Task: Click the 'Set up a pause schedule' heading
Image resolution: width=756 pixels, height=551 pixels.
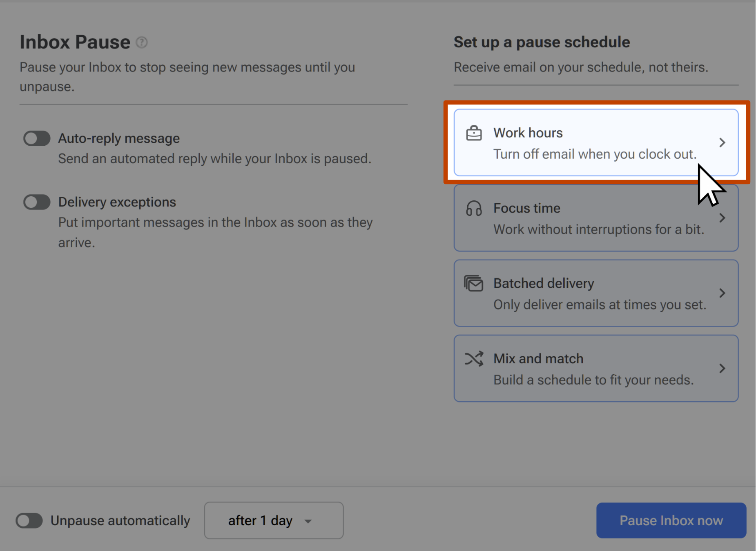Action: point(542,42)
